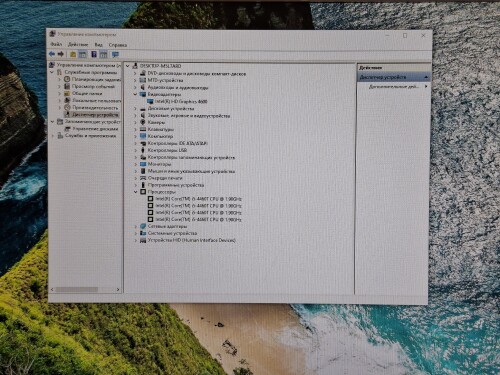Select the first Intel Core i5-4460T processor
This screenshot has width=500, height=375.
pos(198,199)
